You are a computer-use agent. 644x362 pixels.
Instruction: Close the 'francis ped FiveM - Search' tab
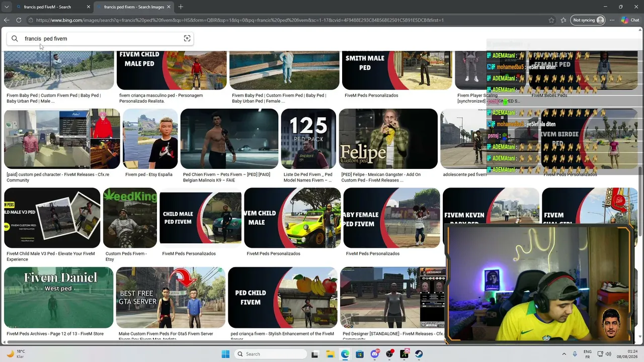(89, 7)
